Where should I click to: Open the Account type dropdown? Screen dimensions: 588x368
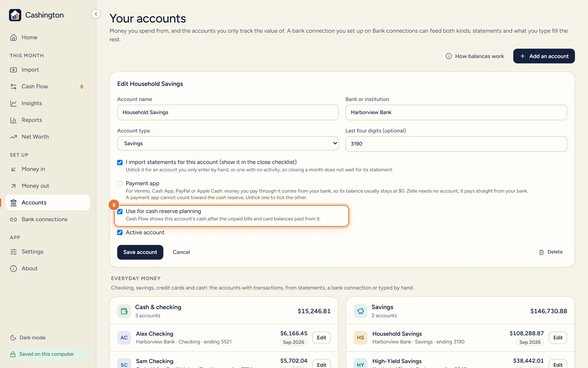point(228,144)
